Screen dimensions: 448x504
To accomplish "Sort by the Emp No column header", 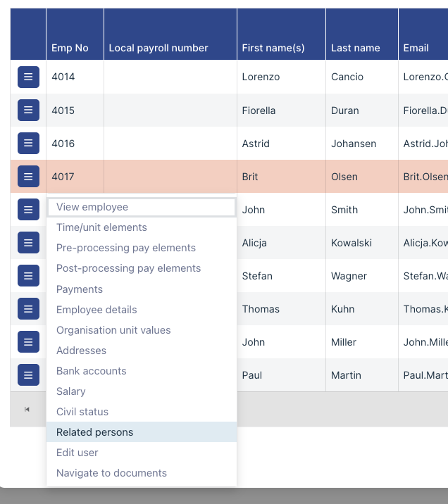I will [x=70, y=48].
